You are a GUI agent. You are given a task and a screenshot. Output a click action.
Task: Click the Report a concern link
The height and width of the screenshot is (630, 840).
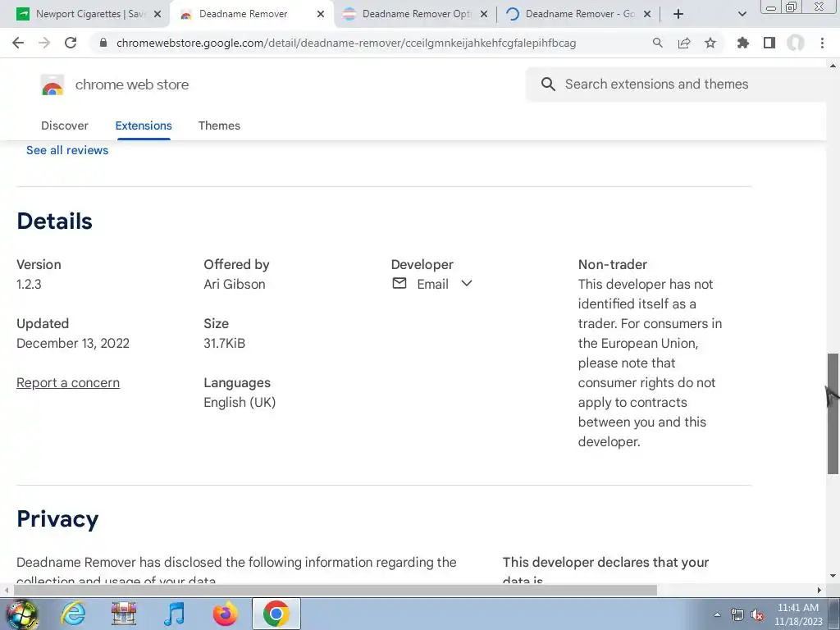pyautogui.click(x=68, y=382)
